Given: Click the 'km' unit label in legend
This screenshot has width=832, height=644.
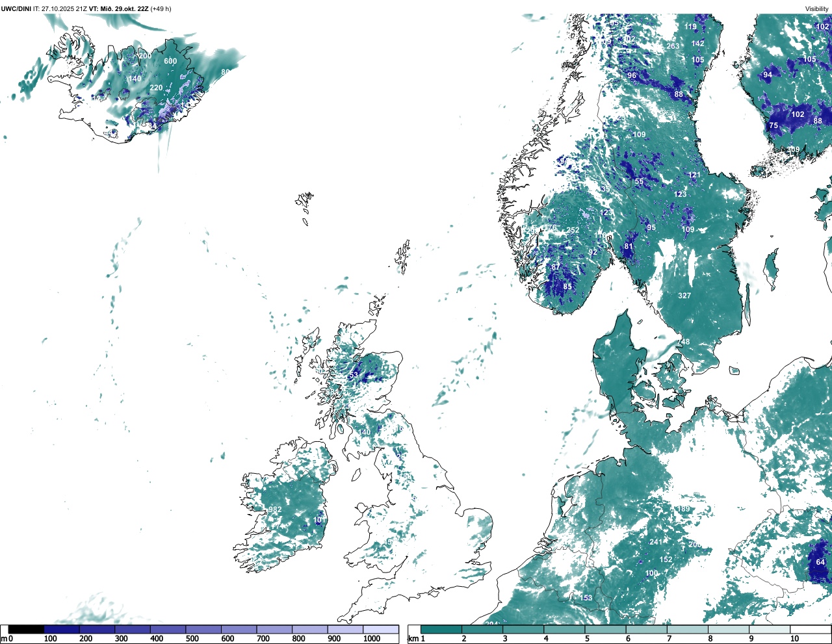Looking at the screenshot, I should 413,639.
